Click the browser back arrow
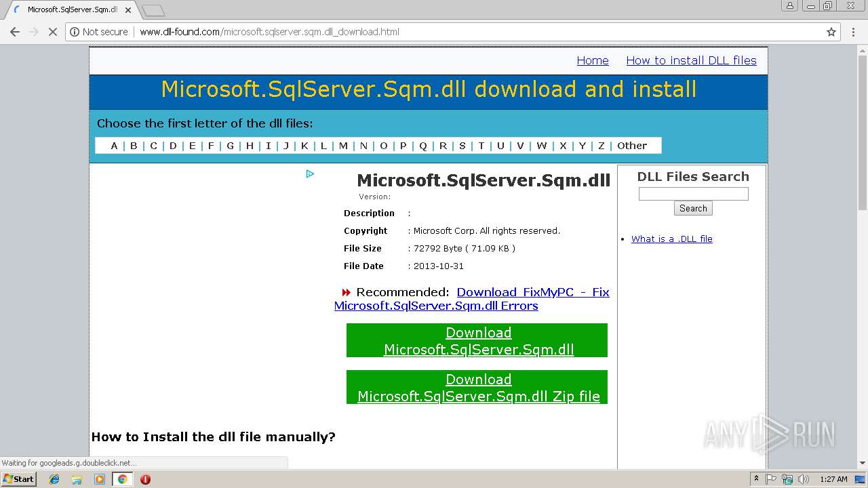868x488 pixels. coord(15,32)
